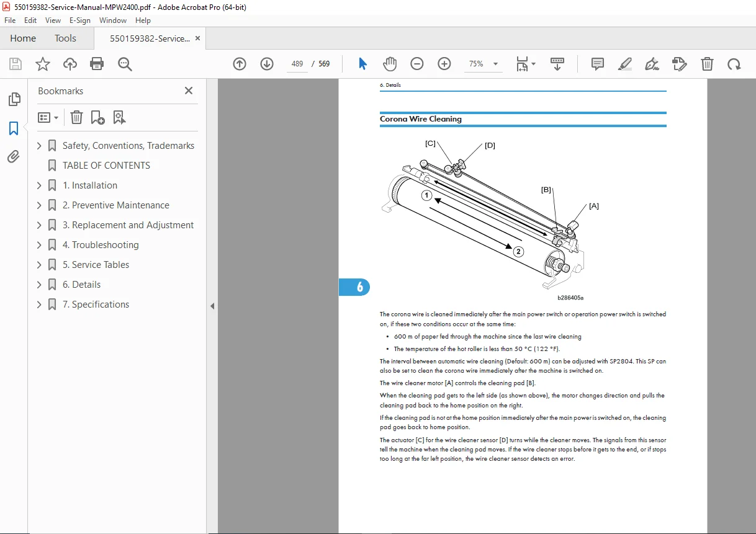756x534 pixels.
Task: Zoom in with plus icon
Action: tap(444, 64)
